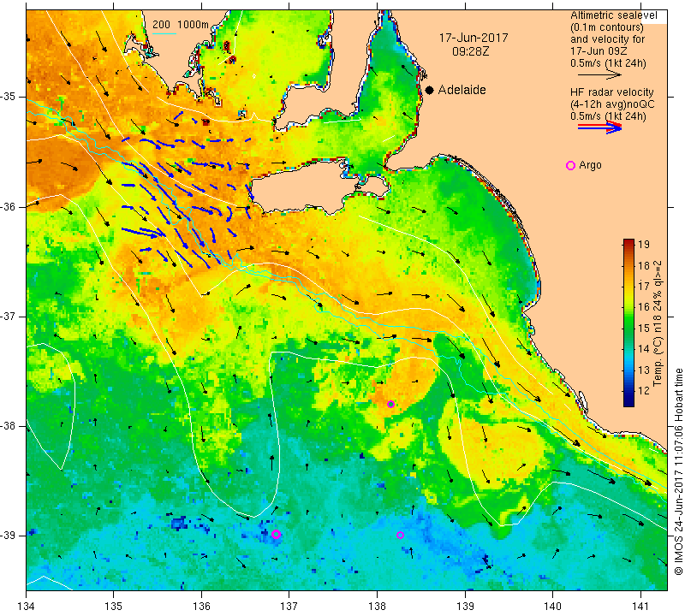Click the 139 longitude axis label
This screenshot has width=685, height=616.
pyautogui.click(x=465, y=606)
